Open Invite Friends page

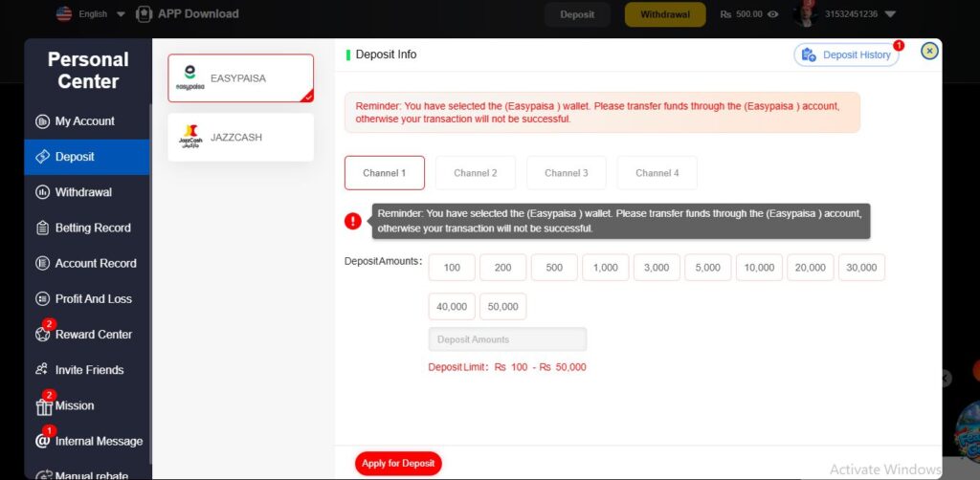click(x=87, y=370)
